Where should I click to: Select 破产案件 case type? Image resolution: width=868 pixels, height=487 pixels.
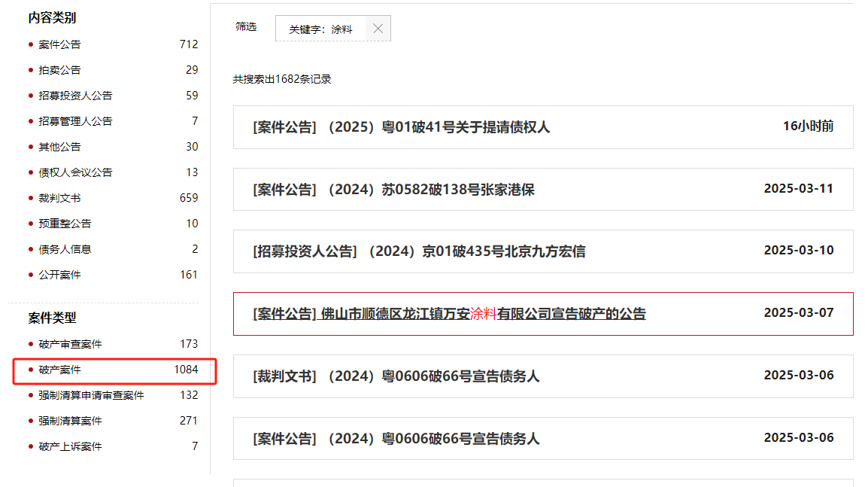point(59,370)
